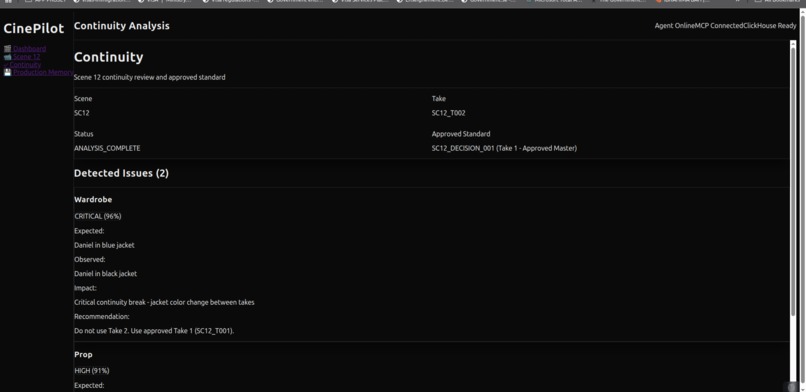This screenshot has height=392, width=806.
Task: Click the SC12 scene value
Action: (82, 113)
